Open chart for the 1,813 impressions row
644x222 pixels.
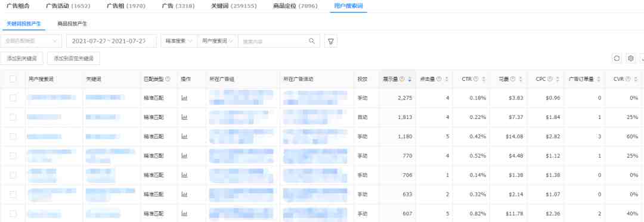184,117
